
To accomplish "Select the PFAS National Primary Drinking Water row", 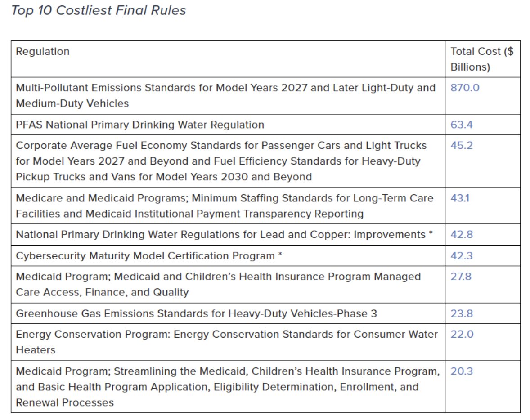I will 266,125.
